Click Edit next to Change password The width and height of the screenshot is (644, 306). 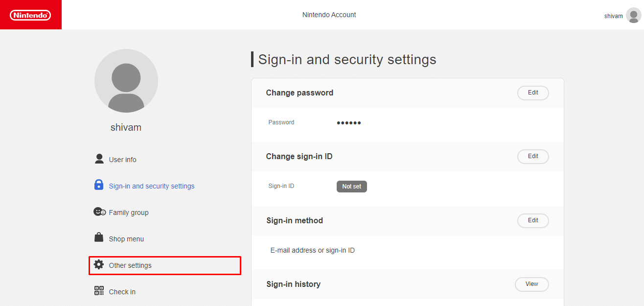click(x=533, y=93)
